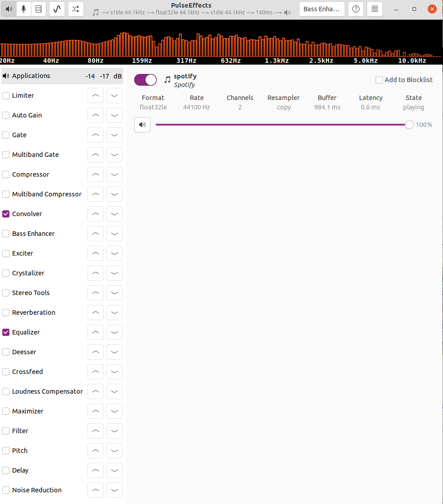
Task: Open the PulseAudio server info panel
Action: tap(39, 9)
